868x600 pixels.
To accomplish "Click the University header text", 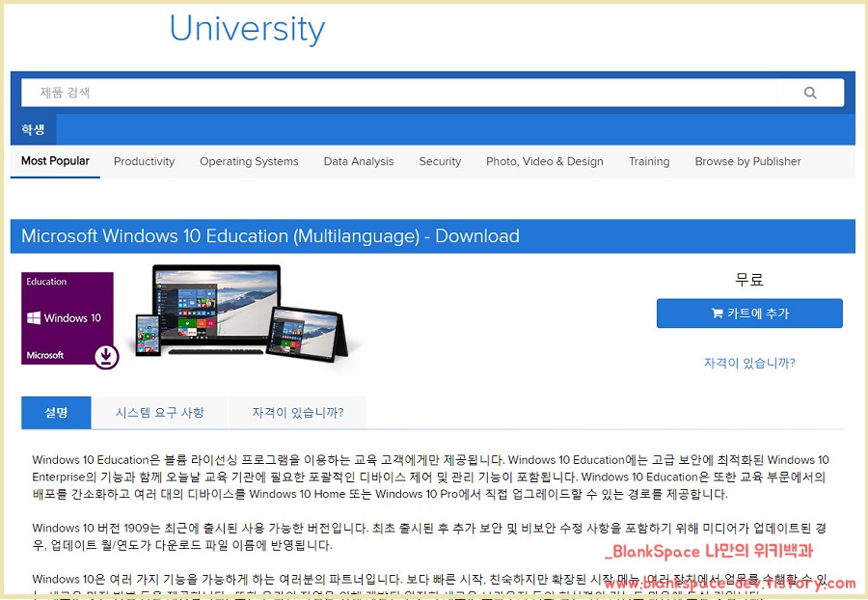I will coord(247,29).
